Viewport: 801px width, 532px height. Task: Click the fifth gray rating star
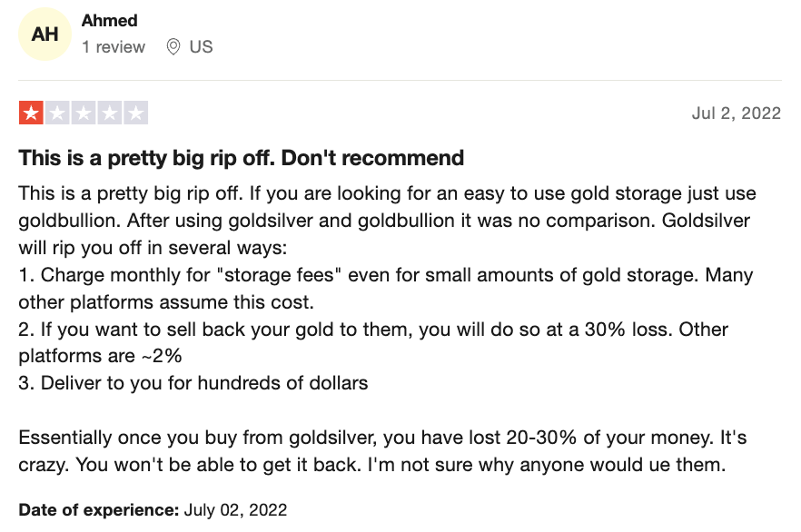click(x=136, y=113)
